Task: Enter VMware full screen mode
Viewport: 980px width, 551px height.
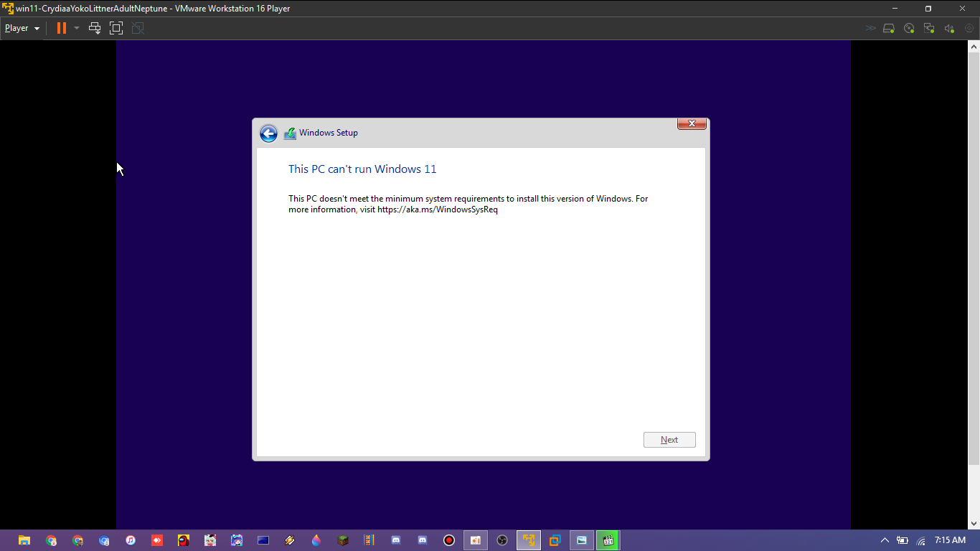Action: pyautogui.click(x=116, y=28)
